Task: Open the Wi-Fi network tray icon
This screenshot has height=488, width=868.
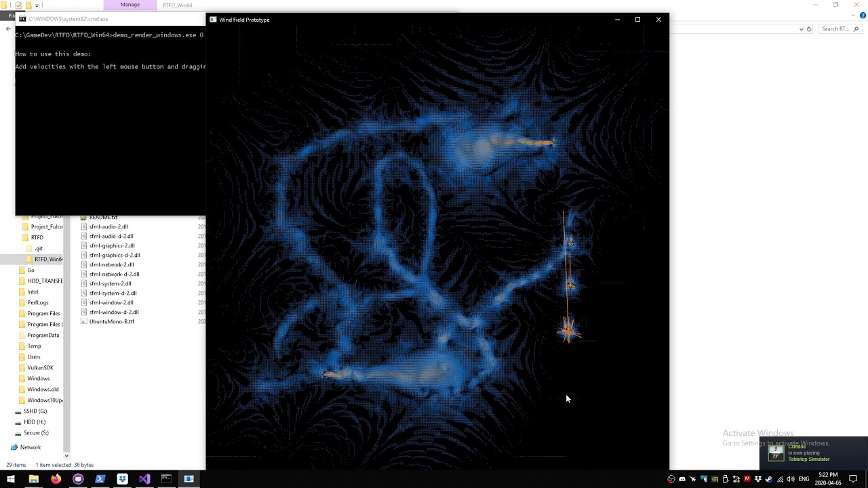Action: coord(780,479)
